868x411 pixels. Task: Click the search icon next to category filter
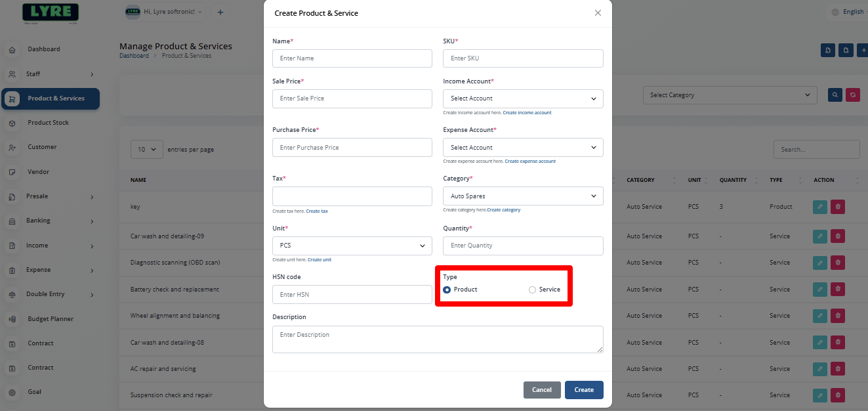tap(835, 95)
